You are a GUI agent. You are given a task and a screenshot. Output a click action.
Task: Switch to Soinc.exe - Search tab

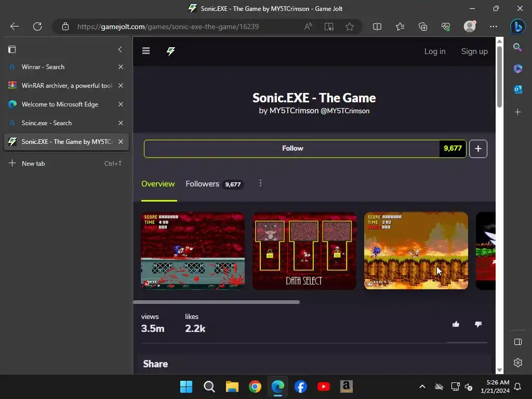coord(62,123)
